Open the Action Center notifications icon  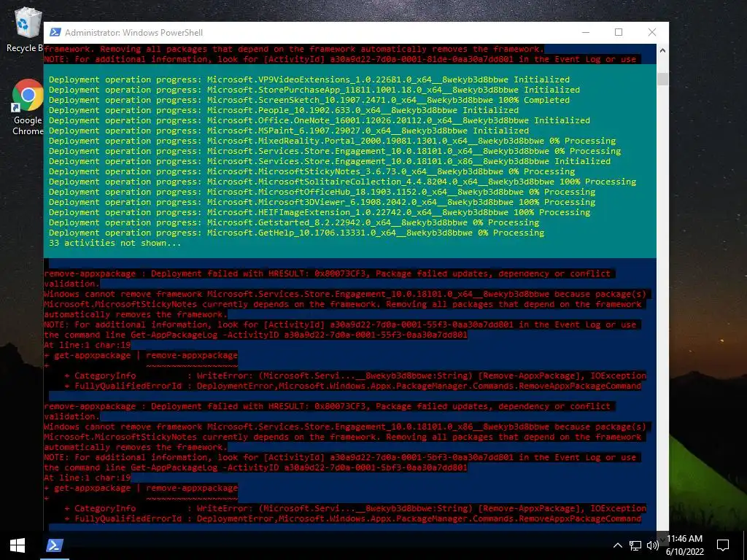(x=723, y=545)
